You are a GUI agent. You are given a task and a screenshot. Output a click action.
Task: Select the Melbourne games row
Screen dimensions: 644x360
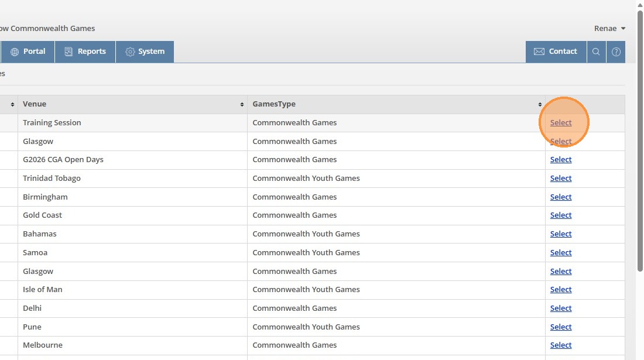[x=560, y=345]
